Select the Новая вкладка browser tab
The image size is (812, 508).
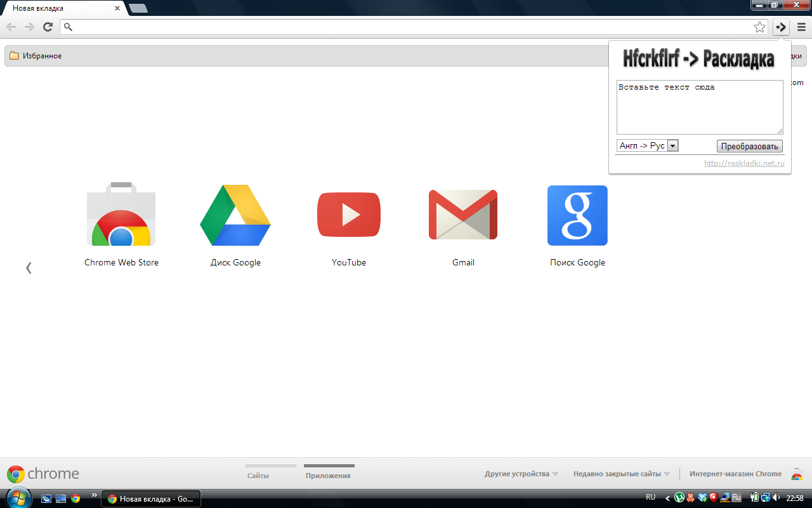[63, 8]
